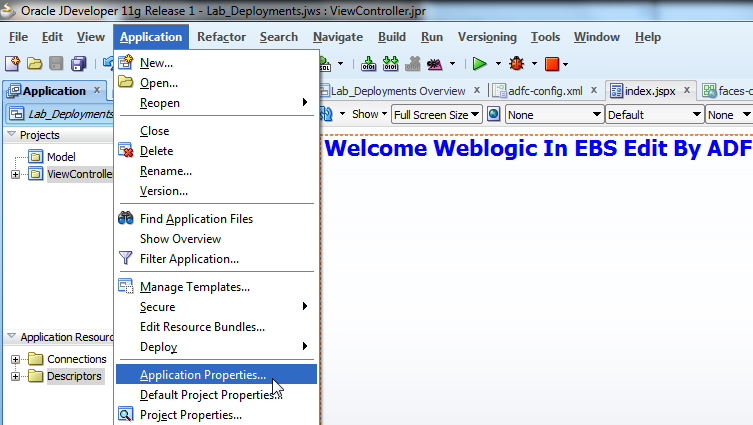753x425 pixels.
Task: Choose Close in Application menu
Action: coord(216,131)
